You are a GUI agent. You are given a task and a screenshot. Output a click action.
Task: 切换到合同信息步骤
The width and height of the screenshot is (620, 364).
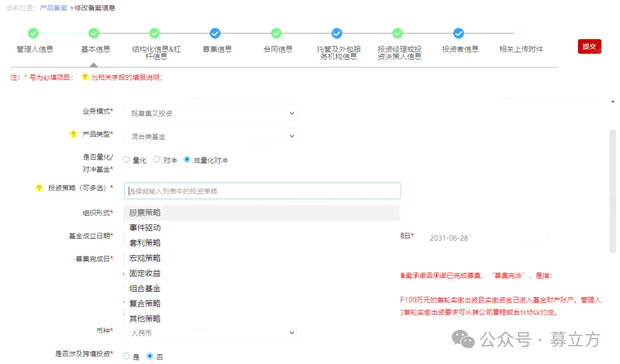click(276, 49)
